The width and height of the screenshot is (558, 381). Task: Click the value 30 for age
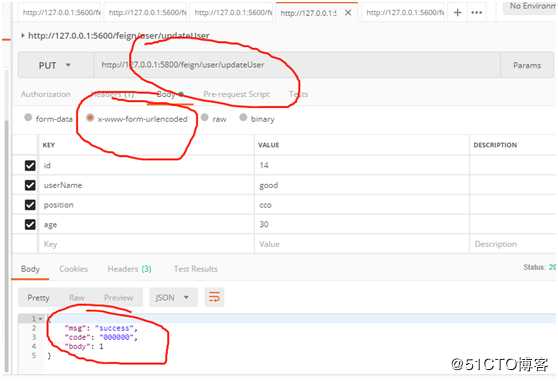point(264,224)
